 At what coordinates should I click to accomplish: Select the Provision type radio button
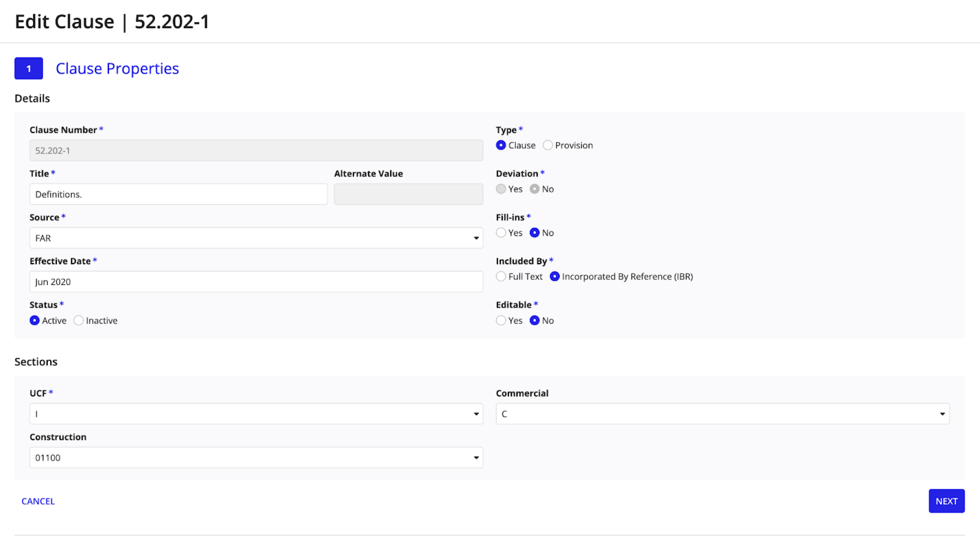tap(548, 145)
